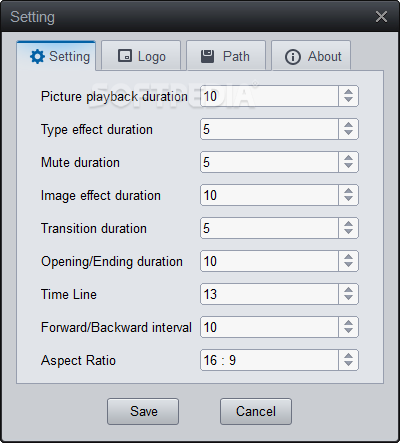Viewport: 400px width, 443px height.
Task: Click the Logo tab's picture icon
Action: 125,56
